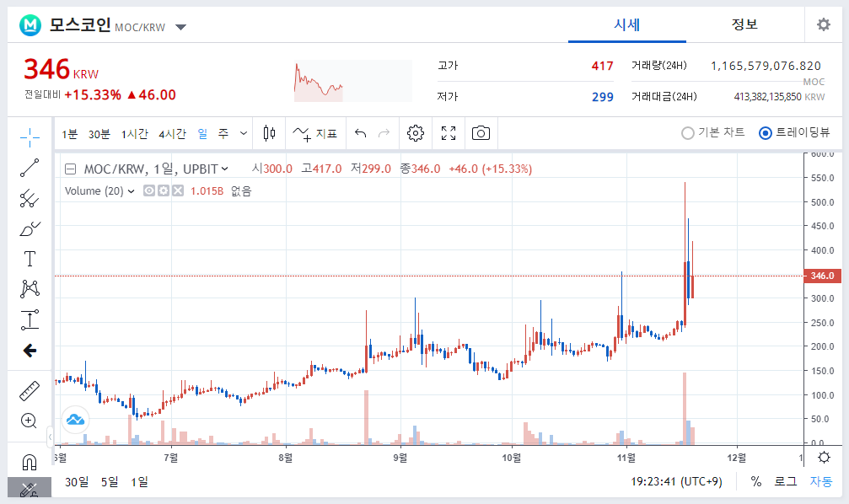The image size is (849, 504).
Task: Switch to the 정보 tab
Action: click(x=744, y=25)
